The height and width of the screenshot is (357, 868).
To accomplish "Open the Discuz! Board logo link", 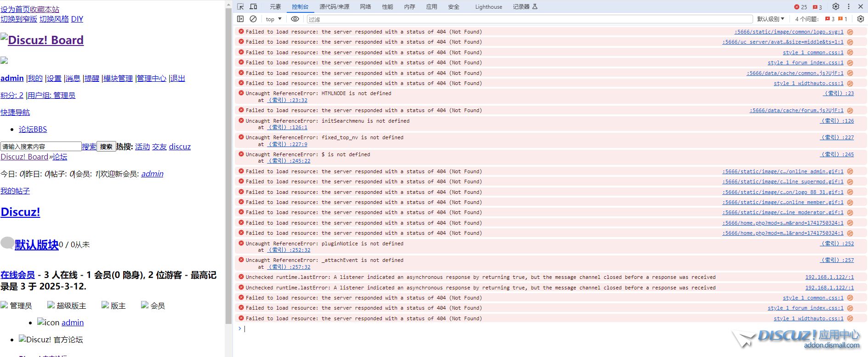I will coord(42,40).
